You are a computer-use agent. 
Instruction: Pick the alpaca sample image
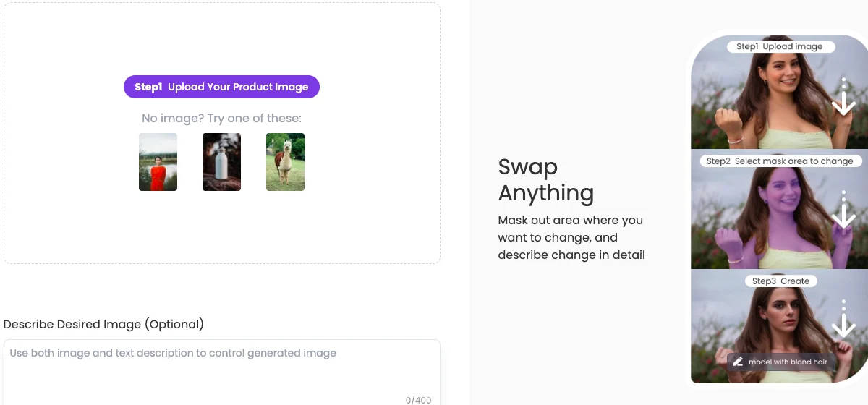tap(285, 162)
